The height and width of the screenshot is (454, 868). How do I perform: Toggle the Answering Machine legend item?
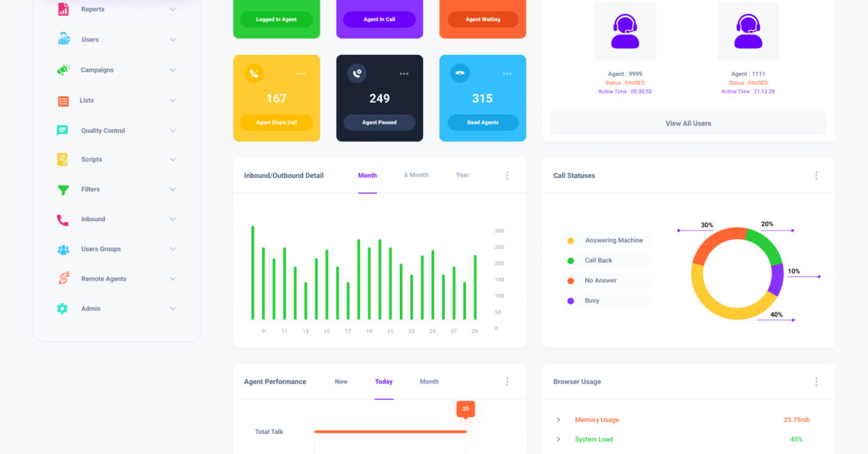point(607,241)
